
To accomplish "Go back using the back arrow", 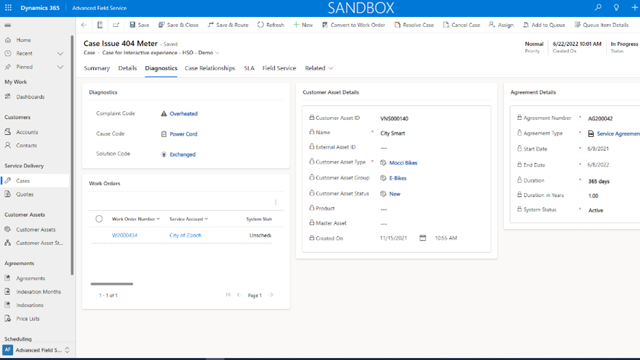I will pyautogui.click(x=84, y=25).
